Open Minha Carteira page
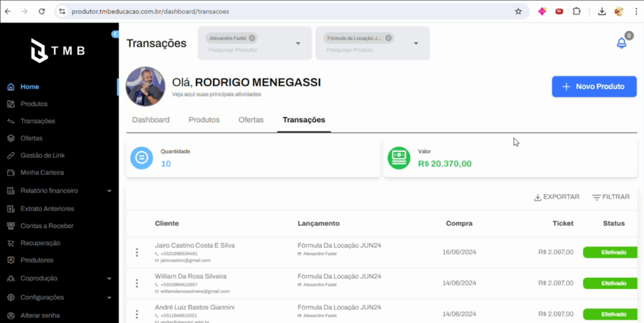Viewport: 644px width, 323px height. [x=42, y=173]
